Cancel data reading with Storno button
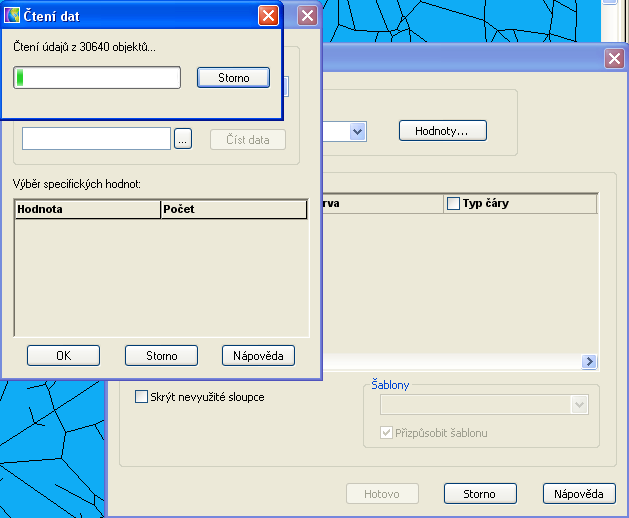The width and height of the screenshot is (629, 518). [233, 77]
